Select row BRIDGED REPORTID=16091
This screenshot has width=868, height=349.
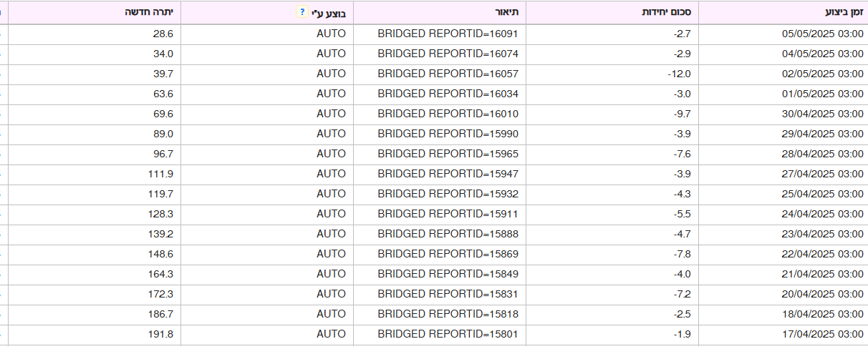pyautogui.click(x=434, y=34)
